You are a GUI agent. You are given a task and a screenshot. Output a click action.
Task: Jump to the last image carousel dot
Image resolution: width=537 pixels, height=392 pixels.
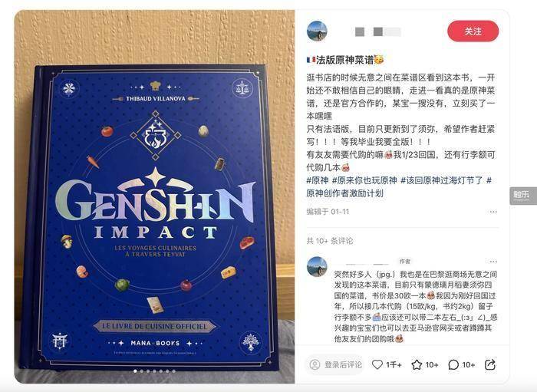(174, 371)
